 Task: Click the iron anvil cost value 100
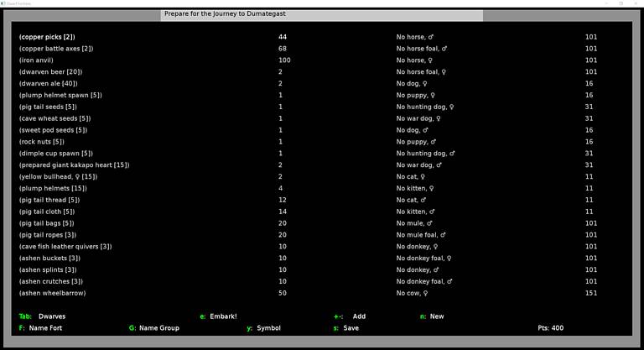point(284,60)
